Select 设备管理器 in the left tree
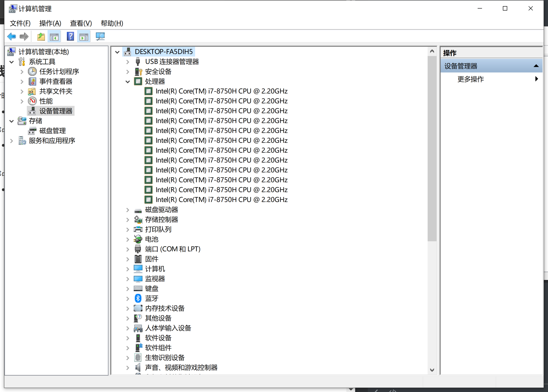The width and height of the screenshot is (548, 392). point(56,111)
